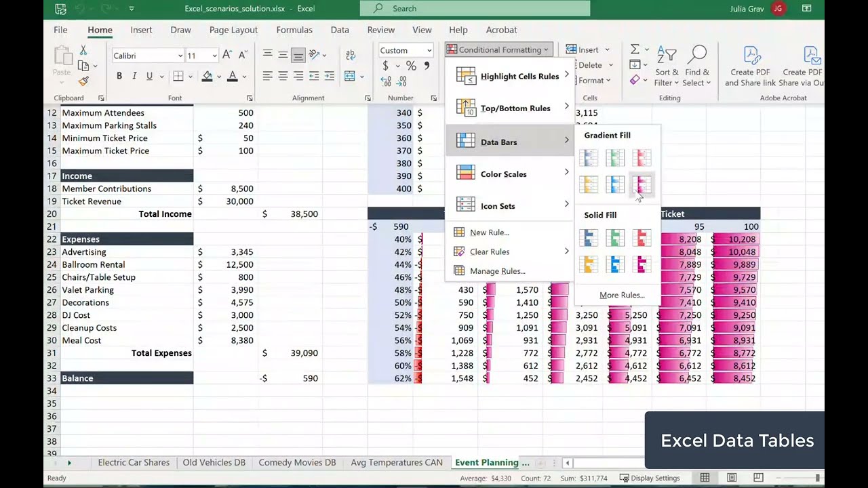Click the Fill Color paint bucket icon
This screenshot has height=488, width=868.
(208, 76)
